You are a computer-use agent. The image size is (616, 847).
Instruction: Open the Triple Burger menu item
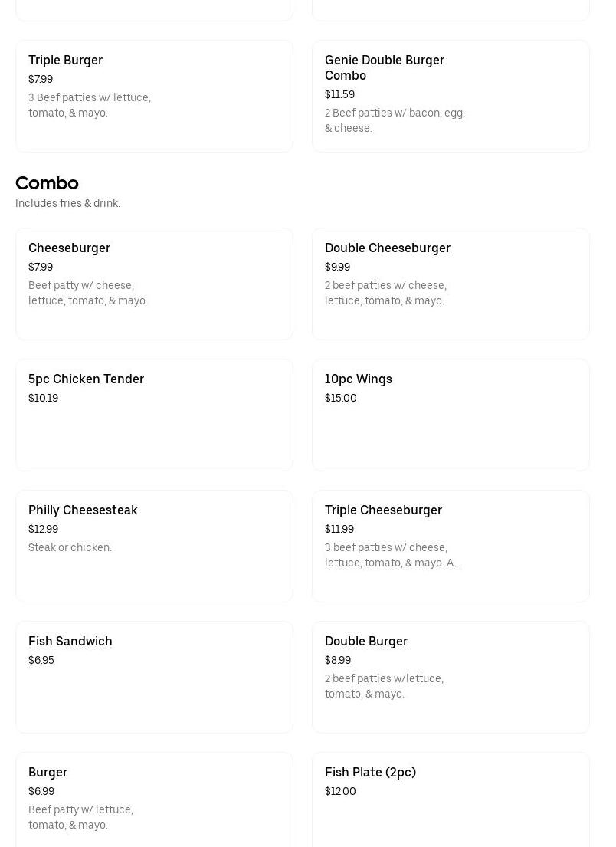tap(154, 96)
